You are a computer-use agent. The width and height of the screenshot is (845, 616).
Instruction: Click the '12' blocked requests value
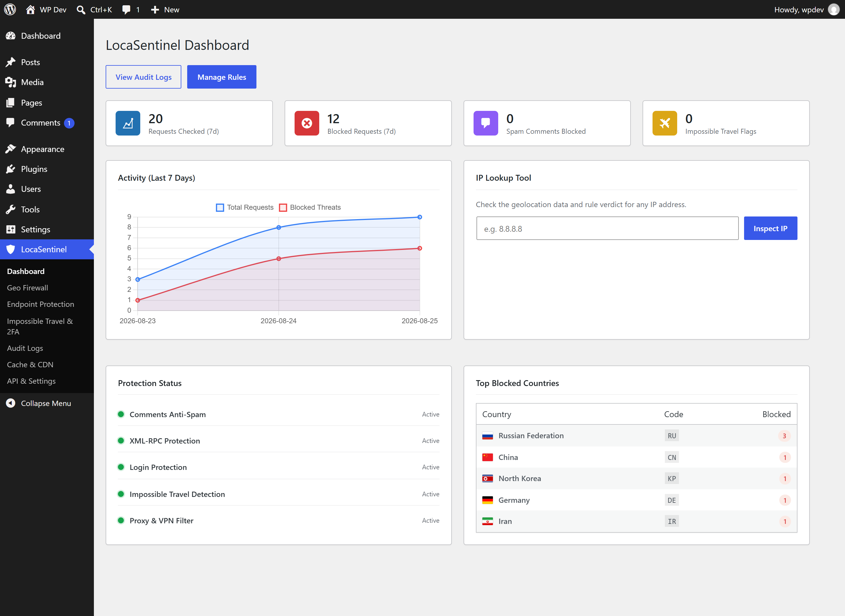point(333,119)
